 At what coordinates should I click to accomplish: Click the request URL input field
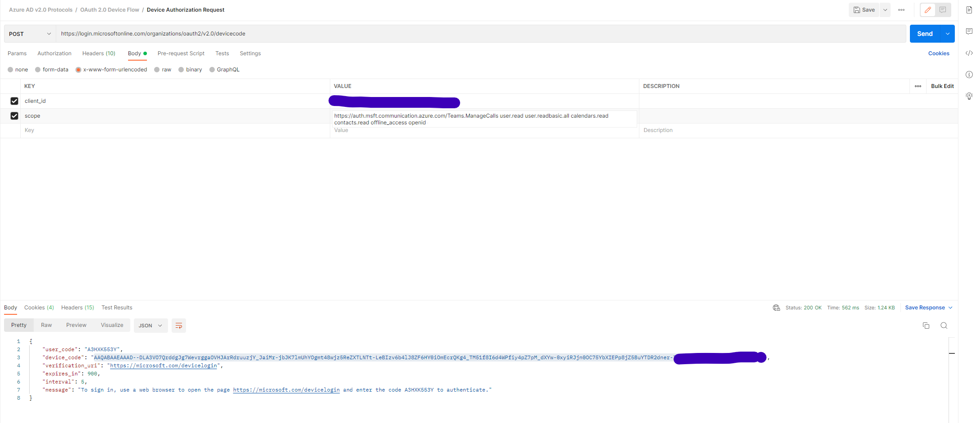(x=481, y=34)
